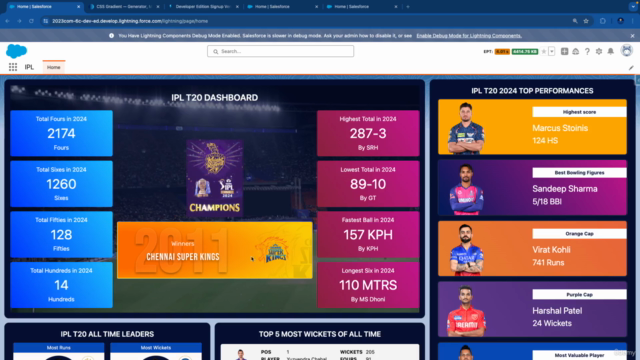
Task: Select the Home navigation tab
Action: click(53, 67)
